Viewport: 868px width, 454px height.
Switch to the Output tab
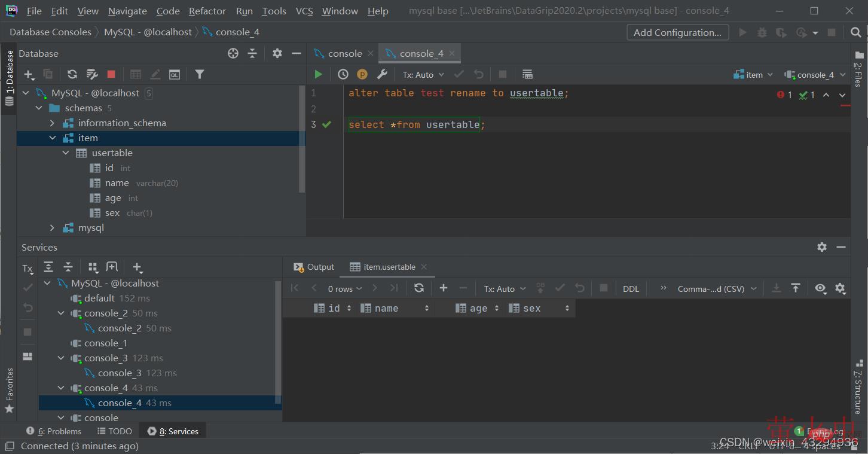pos(314,267)
